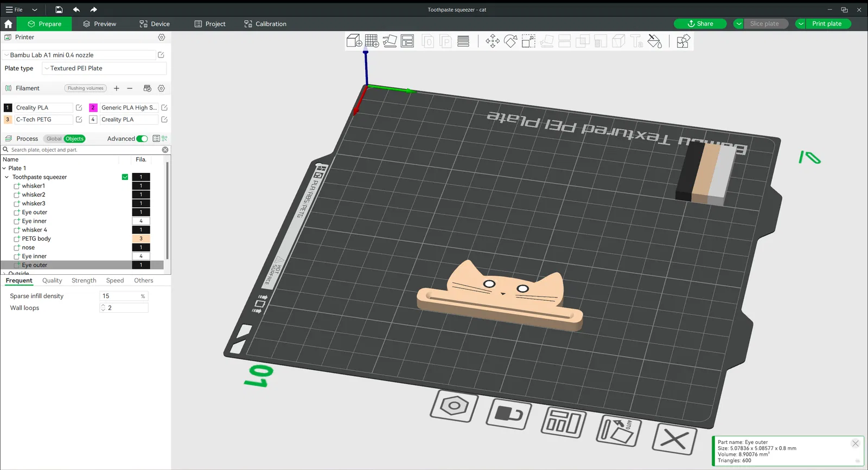
Task: Open the Strength settings tab
Action: pos(84,281)
